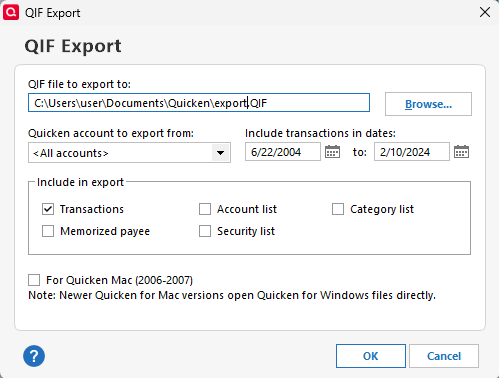This screenshot has width=499, height=378.
Task: Open calendar picker for start date
Action: [332, 152]
